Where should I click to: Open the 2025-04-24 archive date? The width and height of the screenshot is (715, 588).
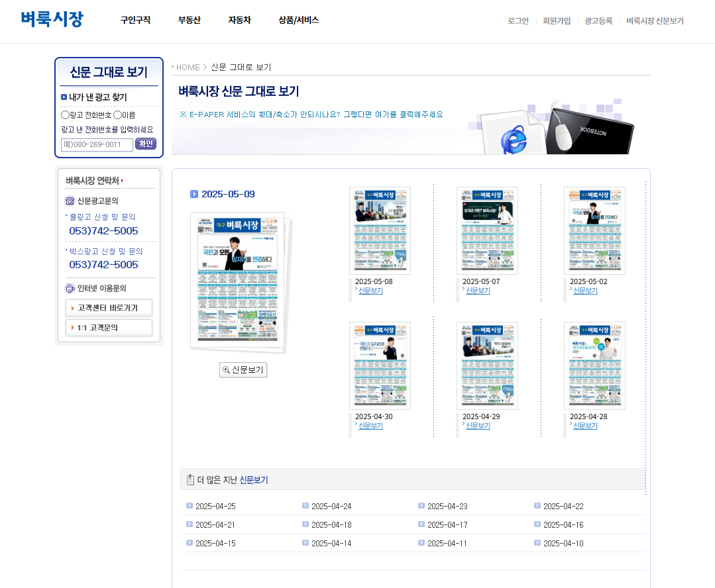pos(331,507)
